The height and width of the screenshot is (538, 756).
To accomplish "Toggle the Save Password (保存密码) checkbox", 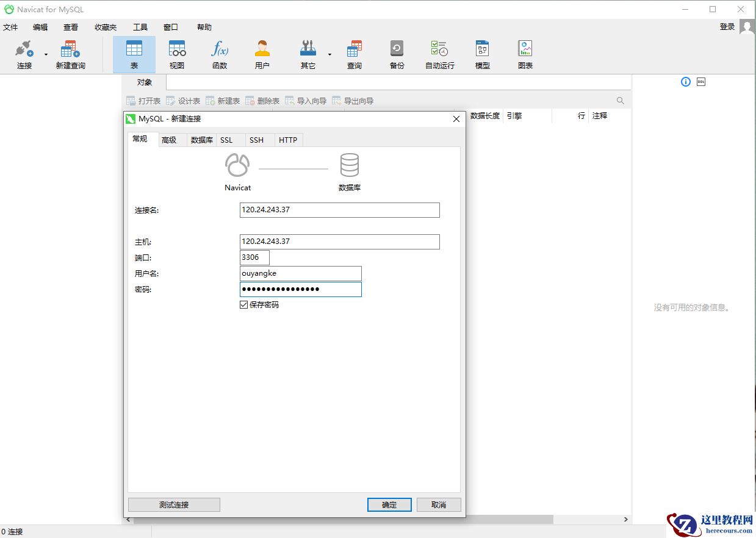I will (x=244, y=304).
